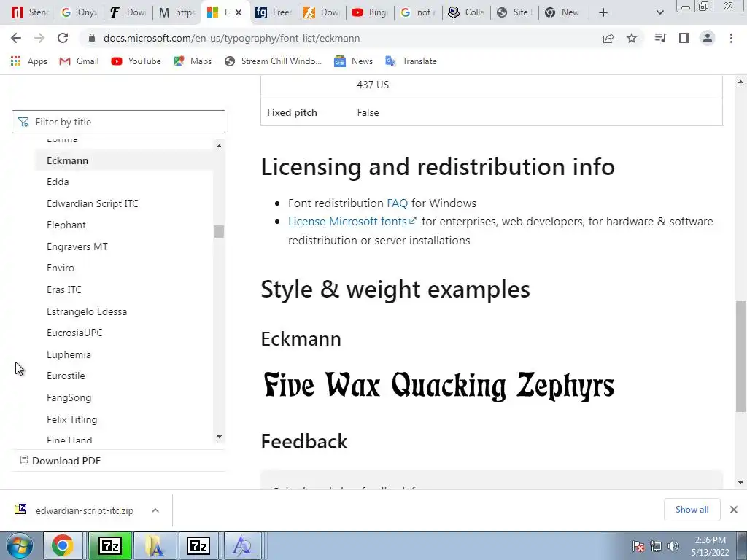Image resolution: width=747 pixels, height=560 pixels.
Task: Click the share page icon in address bar
Action: coord(608,38)
